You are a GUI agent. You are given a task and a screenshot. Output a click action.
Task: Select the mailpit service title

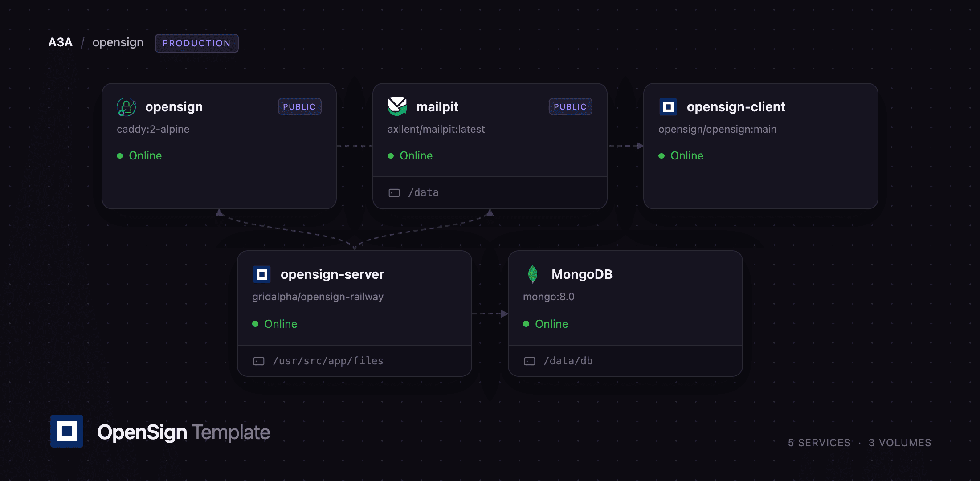click(437, 107)
